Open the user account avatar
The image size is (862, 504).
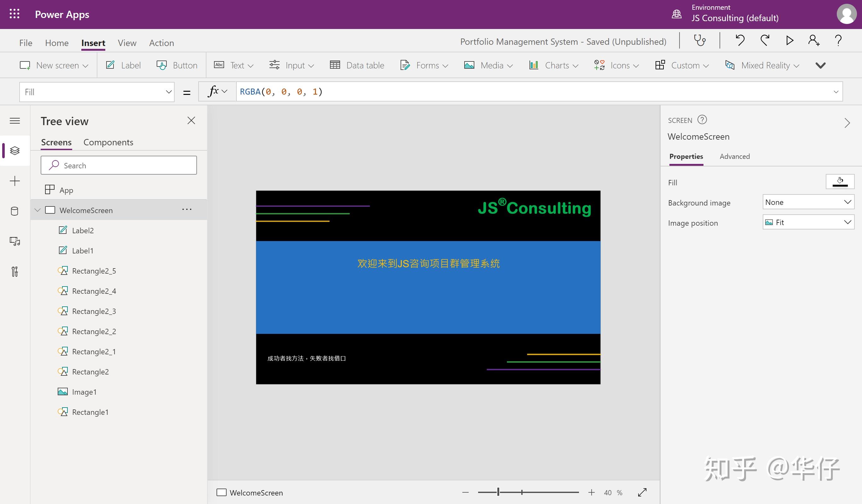[847, 14]
